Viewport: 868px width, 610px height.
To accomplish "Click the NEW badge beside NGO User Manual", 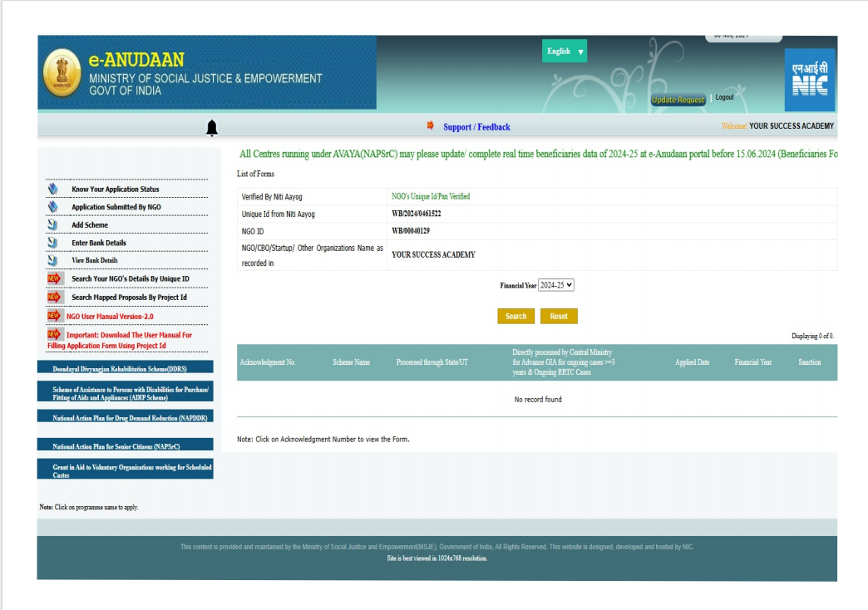I will coord(55,316).
